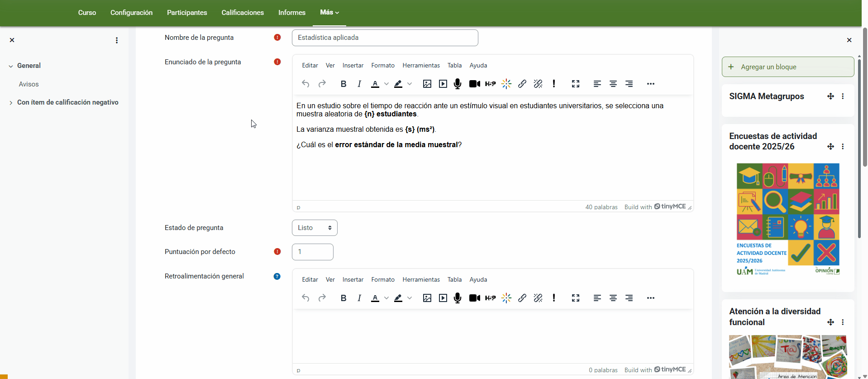
Task: Open the Configuración tab
Action: pyautogui.click(x=131, y=13)
